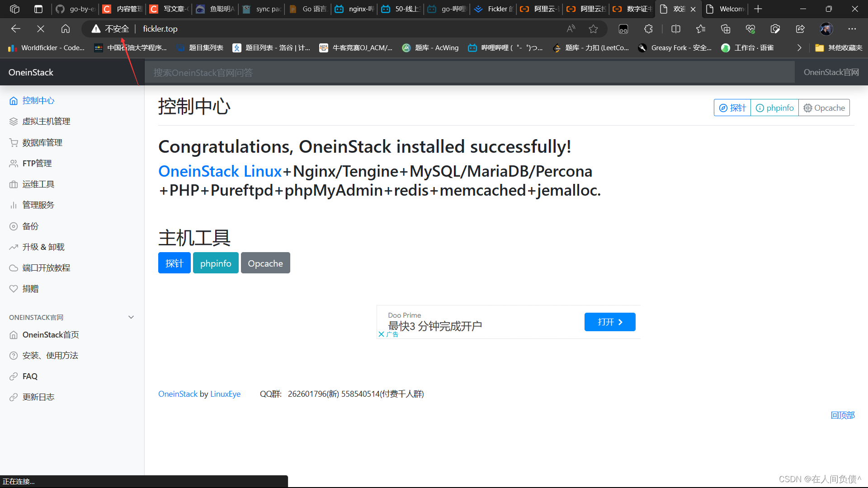
Task: Stop the page from loading
Action: [41, 29]
